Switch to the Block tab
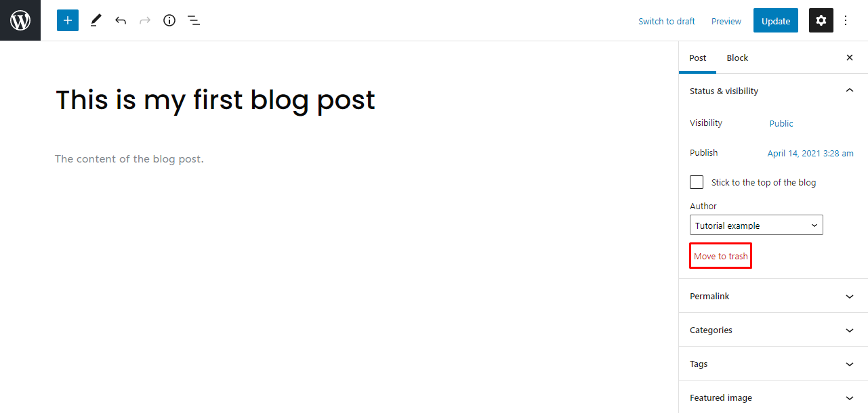 [737, 58]
